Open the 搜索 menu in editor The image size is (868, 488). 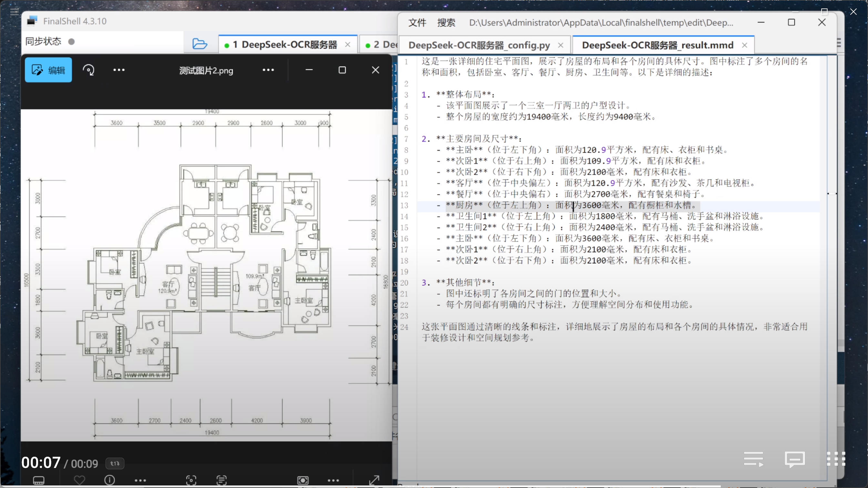(x=446, y=23)
